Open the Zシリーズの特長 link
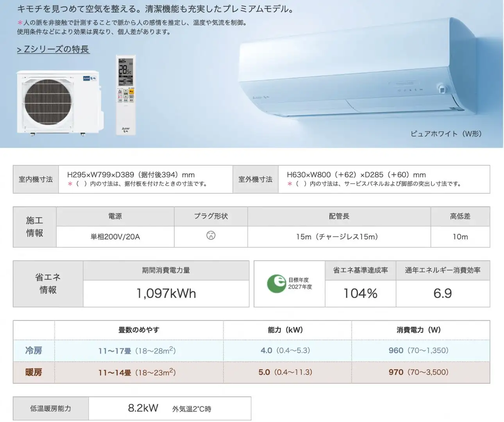 click(53, 49)
